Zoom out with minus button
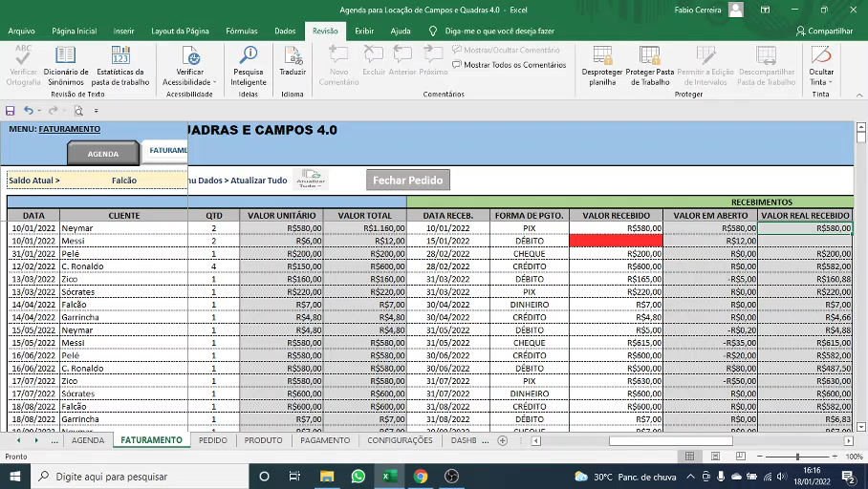The width and height of the screenshot is (868, 489). click(759, 457)
